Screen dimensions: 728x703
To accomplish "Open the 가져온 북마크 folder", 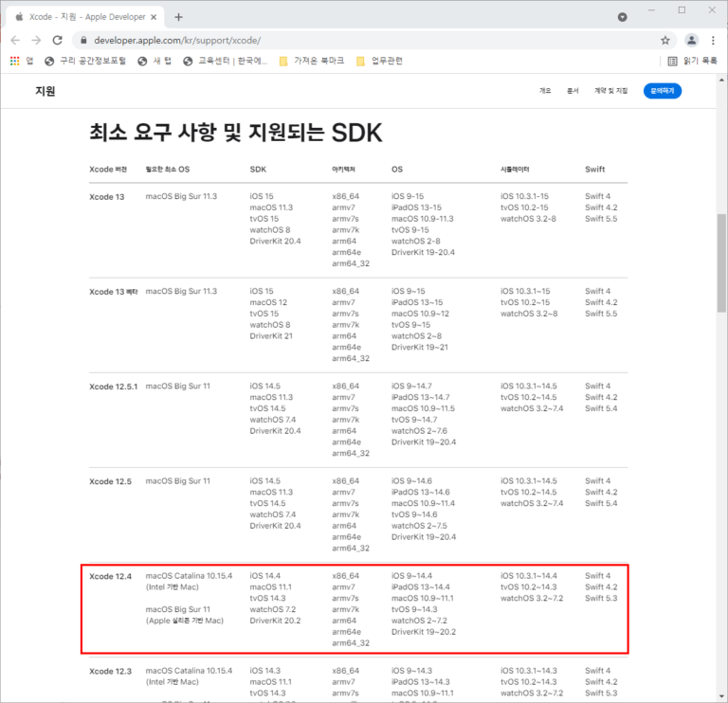I will (x=312, y=61).
